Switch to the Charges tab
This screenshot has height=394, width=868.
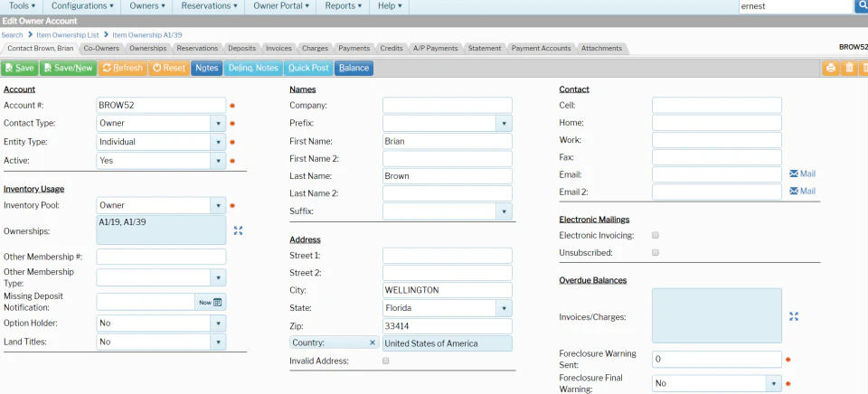click(x=316, y=48)
